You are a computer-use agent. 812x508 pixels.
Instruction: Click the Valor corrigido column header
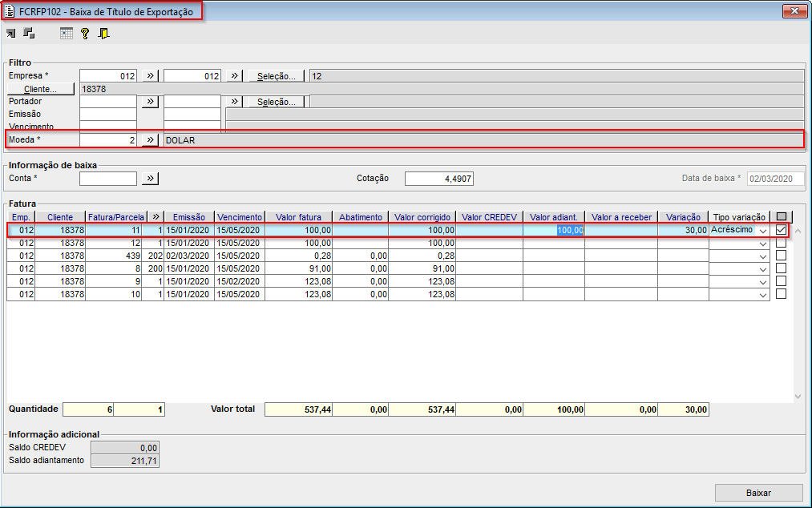point(422,217)
